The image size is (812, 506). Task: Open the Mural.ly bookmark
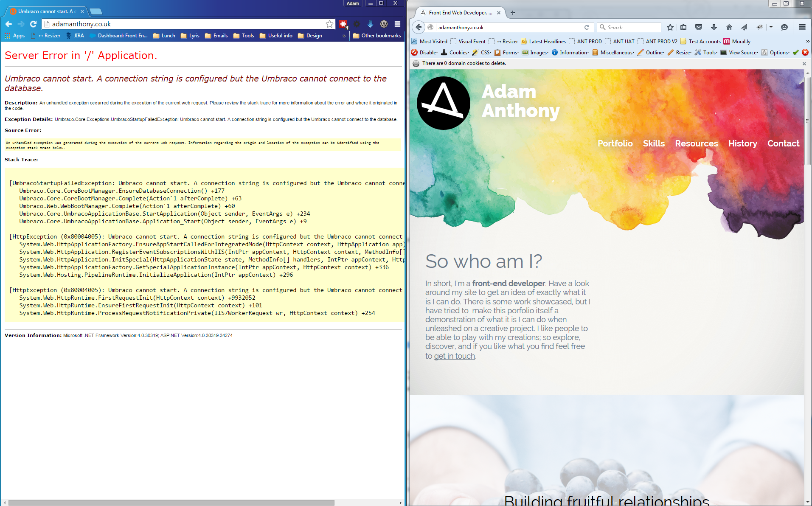(737, 41)
